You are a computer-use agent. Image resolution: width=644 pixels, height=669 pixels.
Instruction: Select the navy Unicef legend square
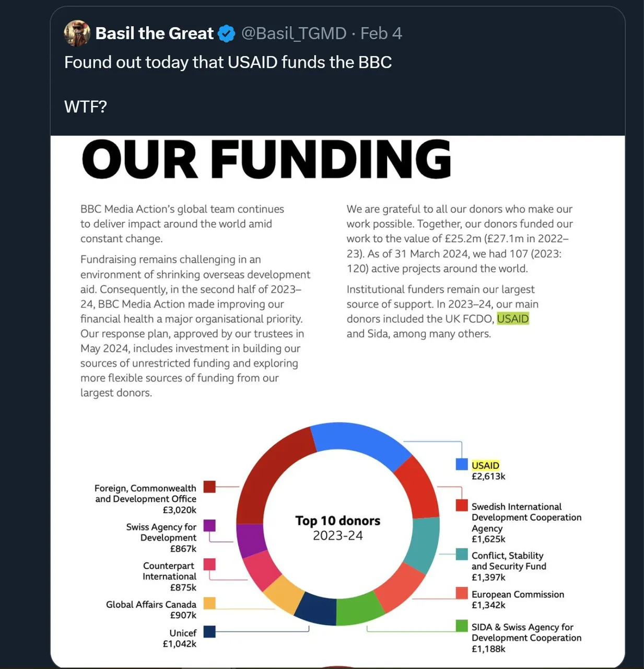[209, 631]
